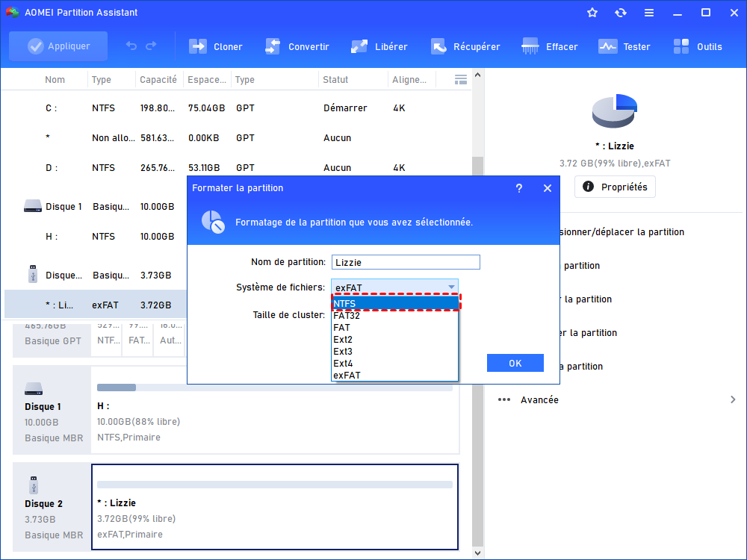Click the Propriétés button
Image resolution: width=747 pixels, height=560 pixels.
point(615,187)
